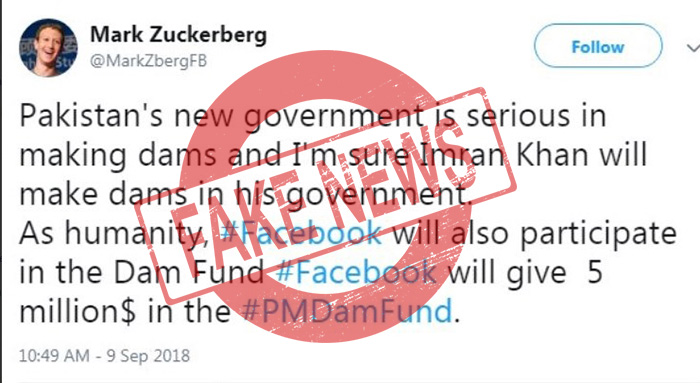Image resolution: width=700 pixels, height=383 pixels.
Task: Open the #Facebook hashtag before "will give"
Action: pos(356,272)
